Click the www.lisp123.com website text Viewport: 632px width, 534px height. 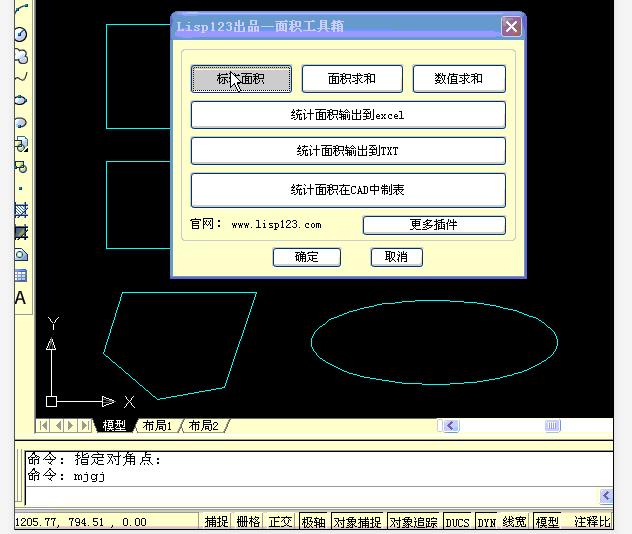(x=276, y=224)
